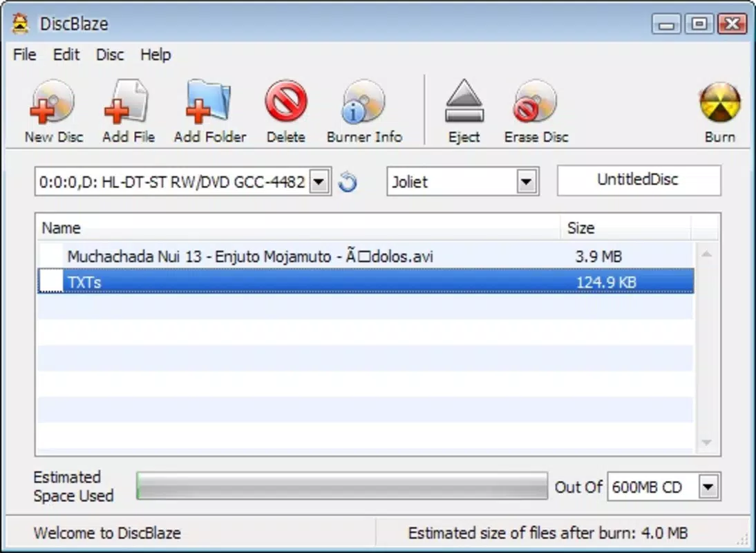Click the icon box beside the TXTs row
Screen dimensions: 756x553
click(51, 281)
